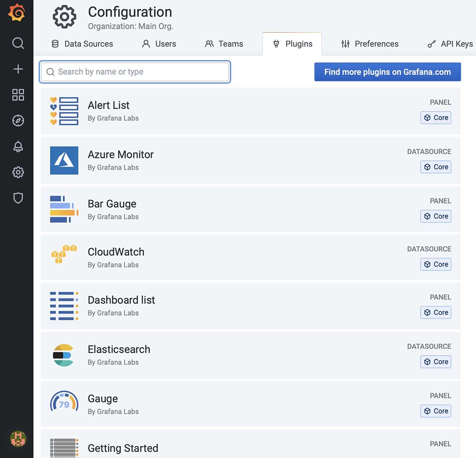Open the Explore compass icon
476x458 pixels.
click(18, 121)
